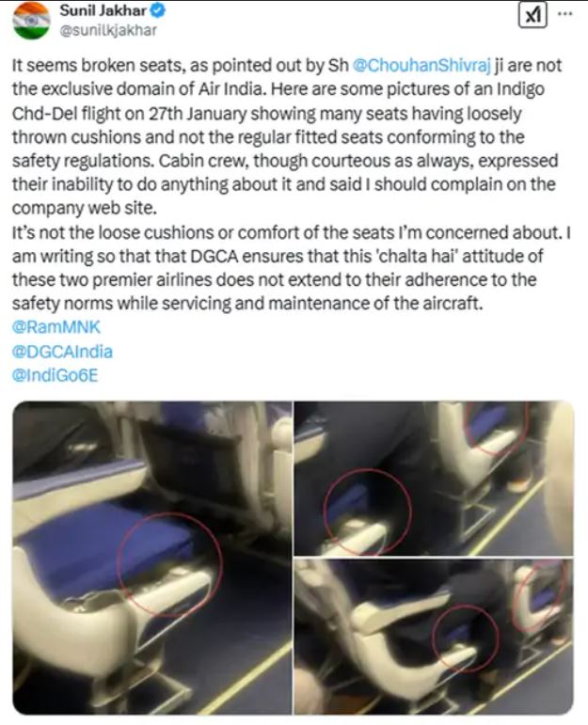The width and height of the screenshot is (588, 725).
Task: Click the Sunil Jakhar display name
Action: [103, 10]
